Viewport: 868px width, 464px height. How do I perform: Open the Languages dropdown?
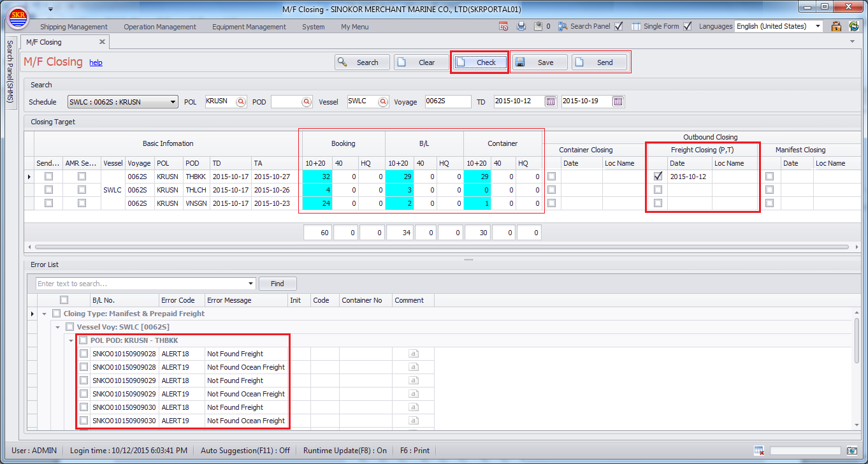(x=818, y=26)
